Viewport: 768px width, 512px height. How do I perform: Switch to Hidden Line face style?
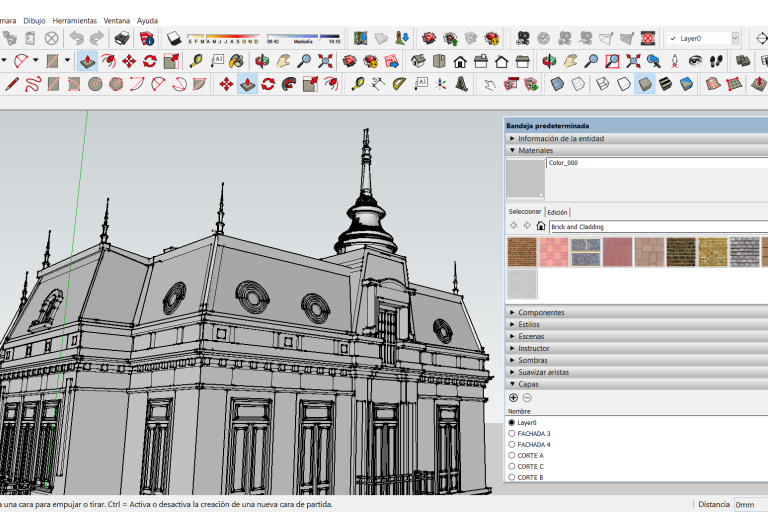pyautogui.click(x=624, y=84)
